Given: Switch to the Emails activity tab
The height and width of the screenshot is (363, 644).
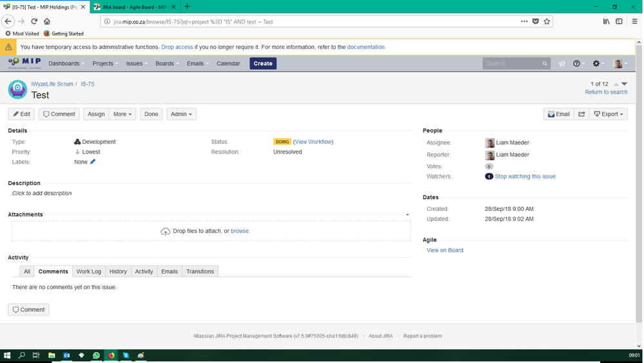Looking at the screenshot, I should (x=169, y=271).
